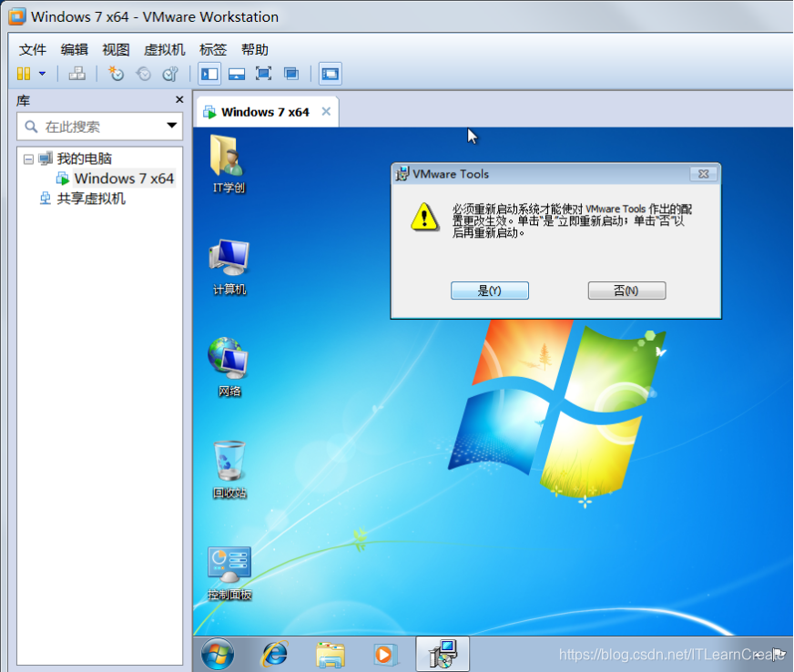Click the VMware Tools installer taskbar icon
The width and height of the screenshot is (794, 672).
click(x=443, y=655)
